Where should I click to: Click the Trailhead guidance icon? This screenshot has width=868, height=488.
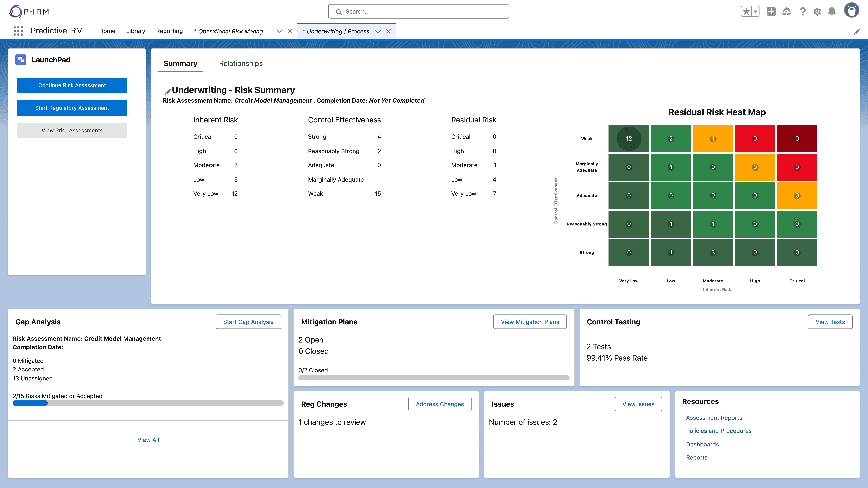[x=787, y=11]
